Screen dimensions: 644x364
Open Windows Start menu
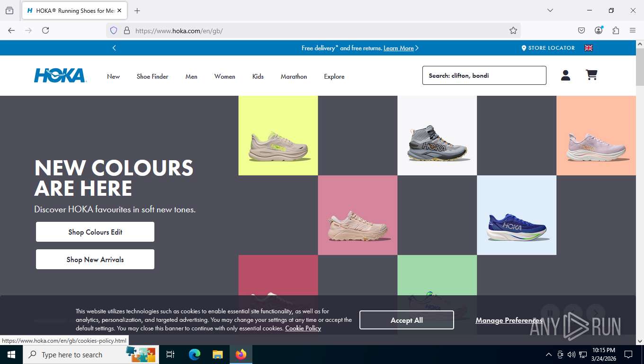click(x=11, y=355)
